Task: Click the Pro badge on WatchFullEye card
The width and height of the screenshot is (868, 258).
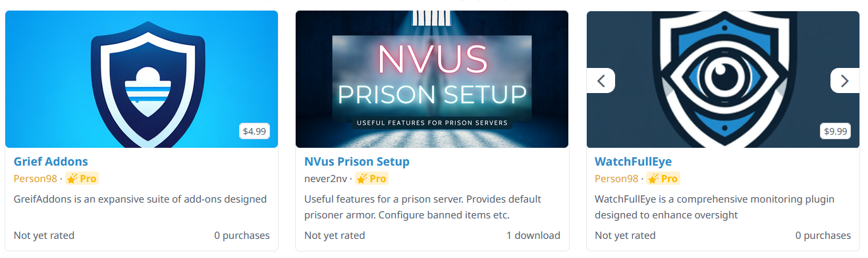Action: coord(663,179)
